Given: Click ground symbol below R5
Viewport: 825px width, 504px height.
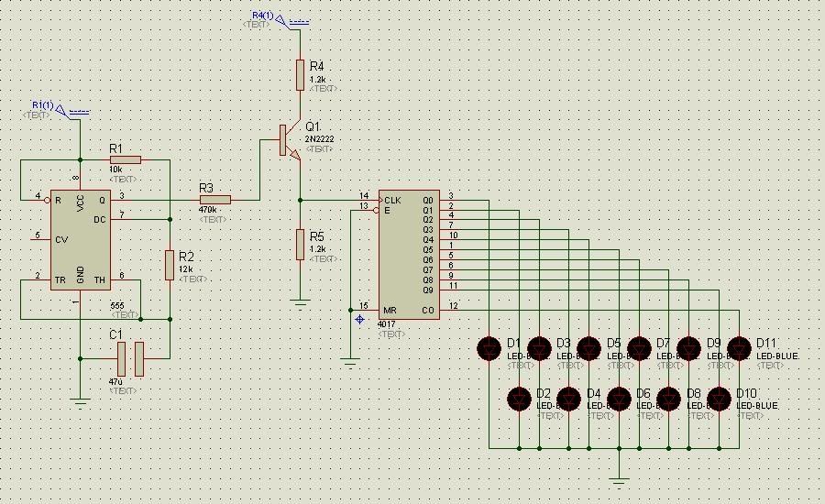Looking at the screenshot, I should (300, 303).
